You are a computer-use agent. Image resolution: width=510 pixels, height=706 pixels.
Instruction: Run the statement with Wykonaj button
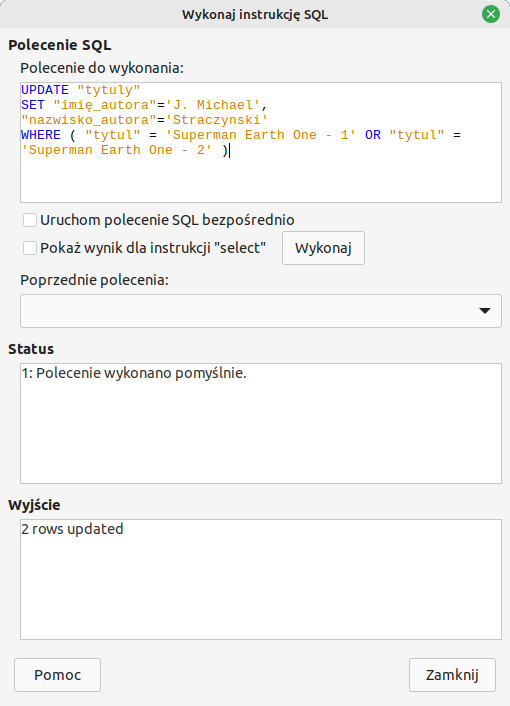tap(323, 248)
